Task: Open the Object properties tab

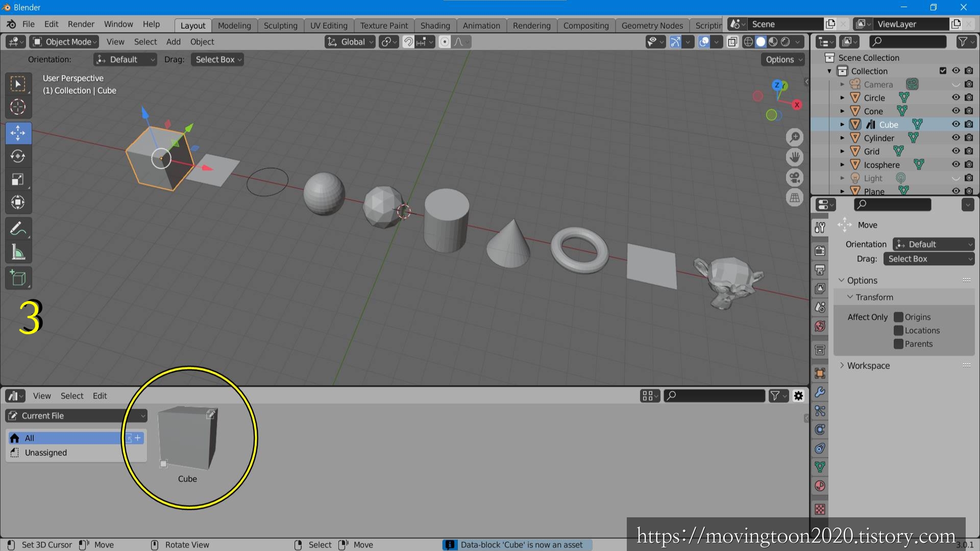Action: [x=820, y=373]
